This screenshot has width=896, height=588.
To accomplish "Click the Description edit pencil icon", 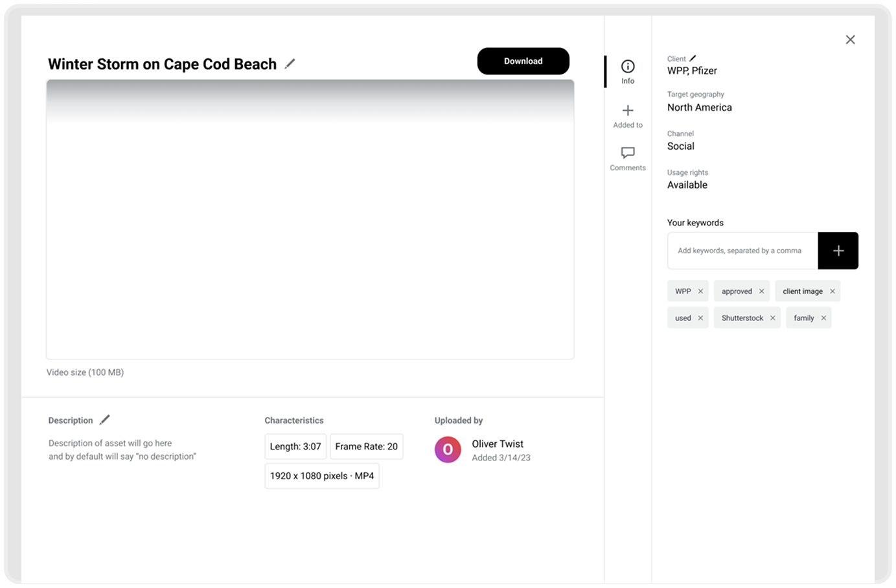I will pos(105,420).
